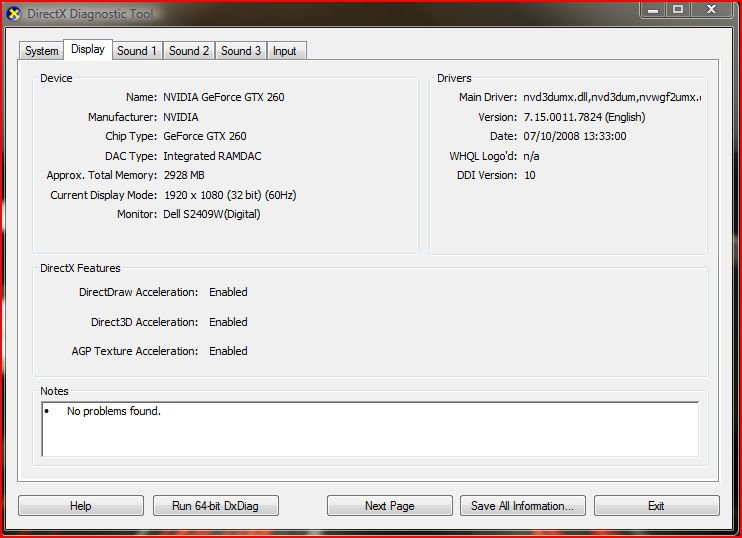Screen dimensions: 742x538
Task: Select the 'No problems found.' note text
Action: point(114,411)
